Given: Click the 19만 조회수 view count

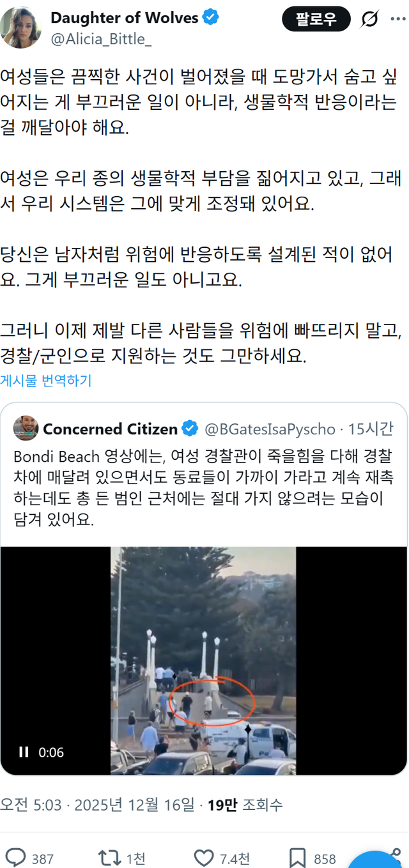Looking at the screenshot, I should (x=245, y=805).
